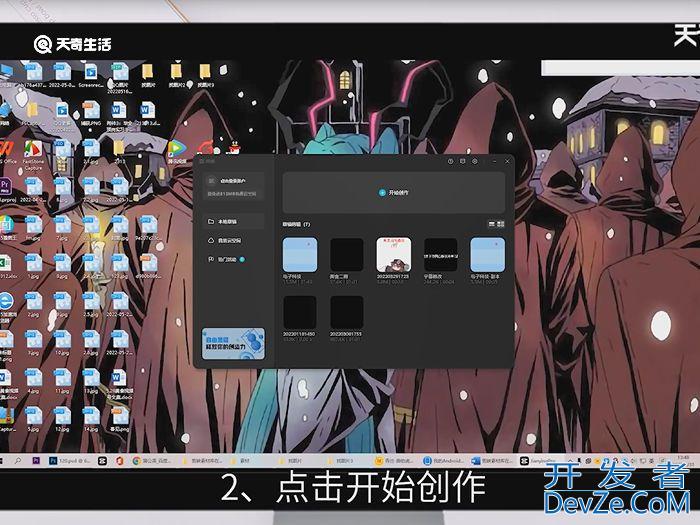
Task: Select the red swirl app desktop icon
Action: tap(205, 149)
